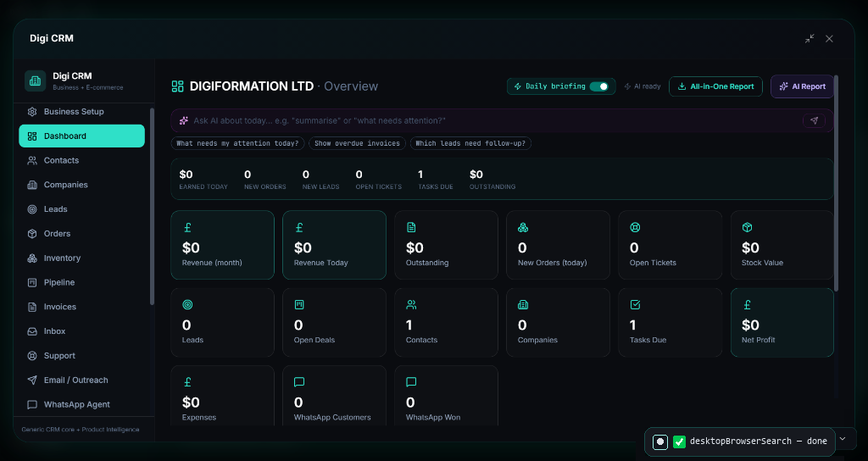Image resolution: width=868 pixels, height=461 pixels.
Task: Click the Support lifebuoy icon in sidebar
Action: [32, 356]
